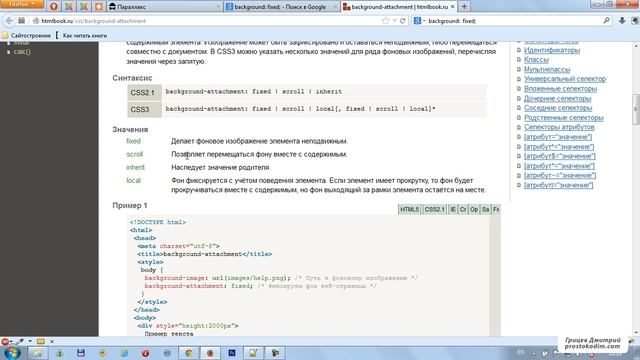This screenshot has height=360, width=640.
Task: Open the Селекторы атрибутов link
Action: 559,127
